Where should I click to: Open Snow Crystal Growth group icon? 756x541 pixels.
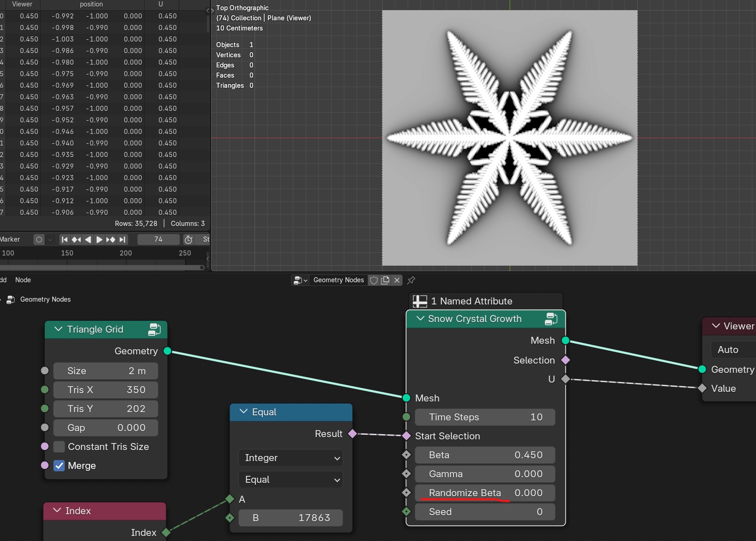coord(551,319)
